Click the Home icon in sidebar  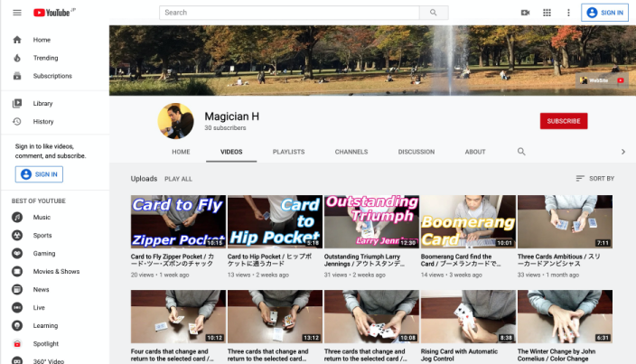point(17,40)
